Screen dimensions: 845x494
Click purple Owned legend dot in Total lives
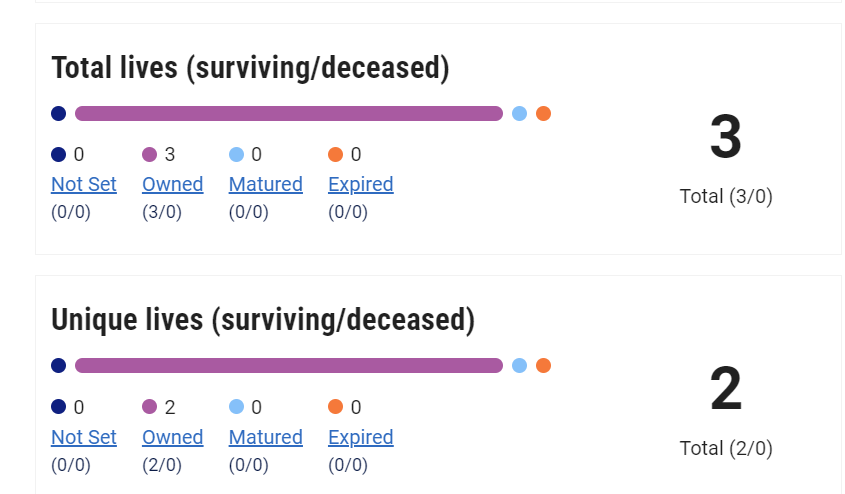(150, 154)
